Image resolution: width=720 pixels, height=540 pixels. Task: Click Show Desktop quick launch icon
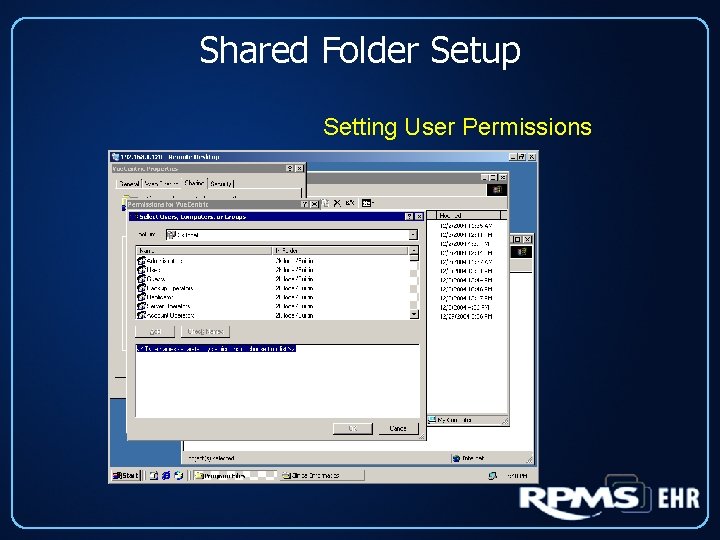[154, 476]
